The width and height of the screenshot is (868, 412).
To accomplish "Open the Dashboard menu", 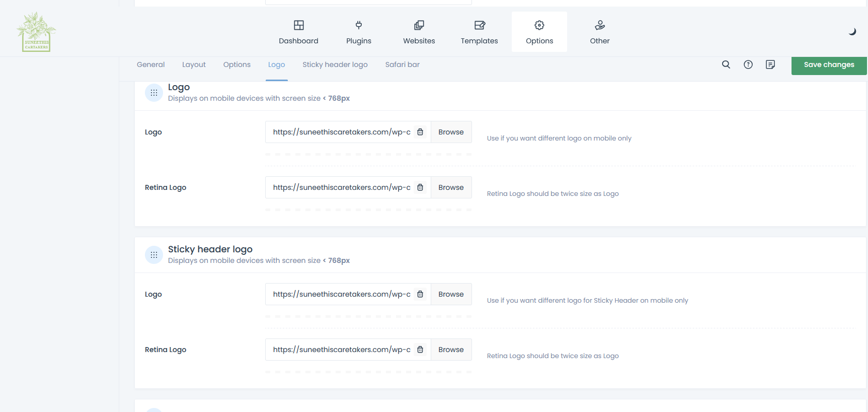I will pyautogui.click(x=298, y=32).
